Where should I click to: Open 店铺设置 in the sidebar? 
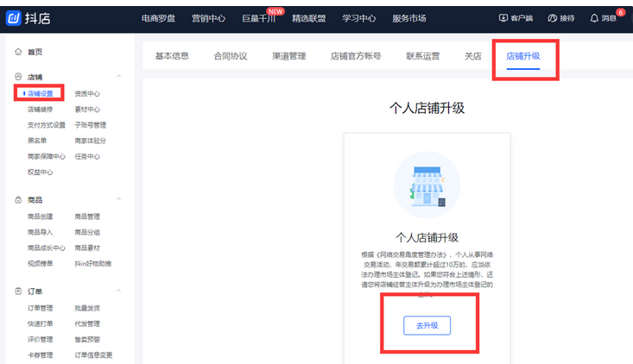coord(40,93)
